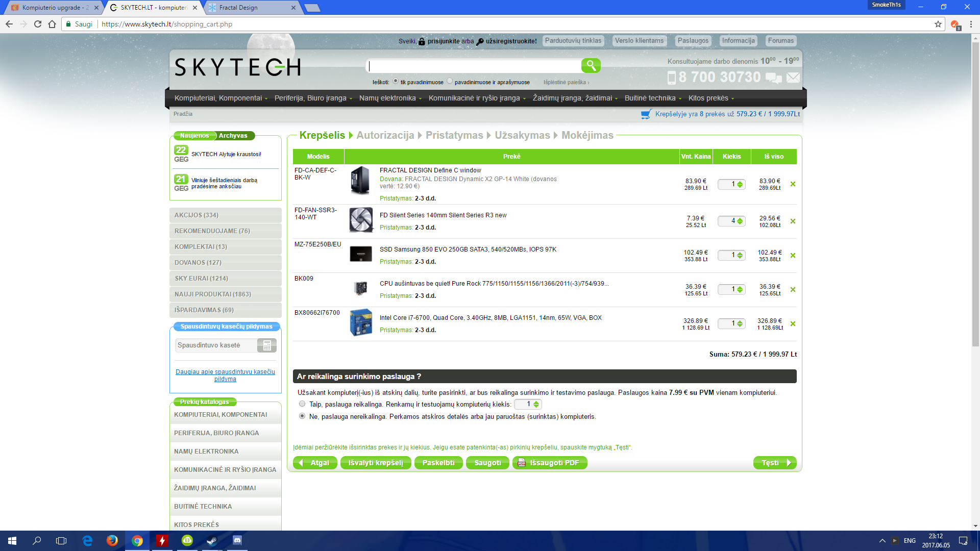Click the Atgal back button
Image resolution: width=980 pixels, height=551 pixels.
(315, 463)
